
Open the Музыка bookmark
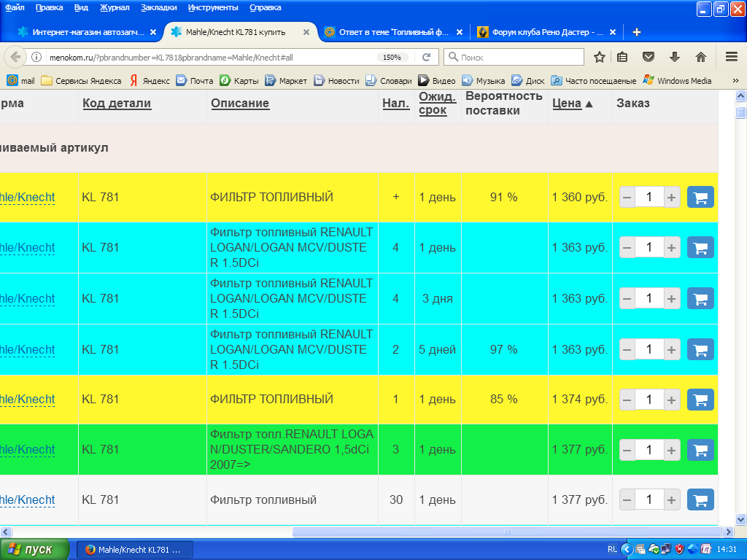(x=484, y=80)
